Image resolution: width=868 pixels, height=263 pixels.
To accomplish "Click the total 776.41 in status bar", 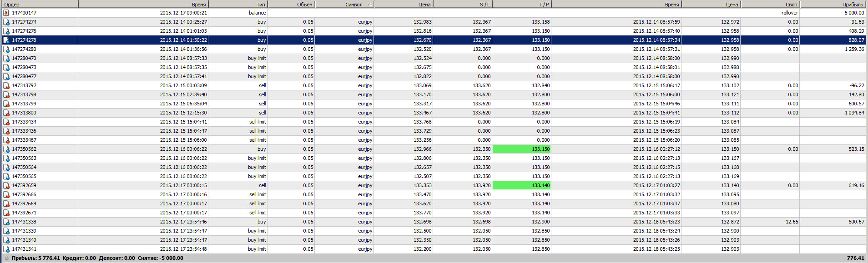I will [x=855, y=258].
